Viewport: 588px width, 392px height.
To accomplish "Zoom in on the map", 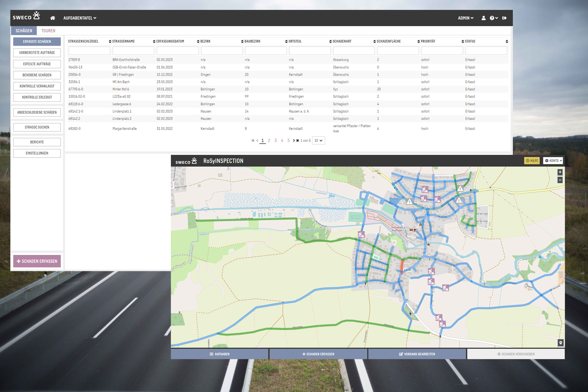I will [560, 172].
